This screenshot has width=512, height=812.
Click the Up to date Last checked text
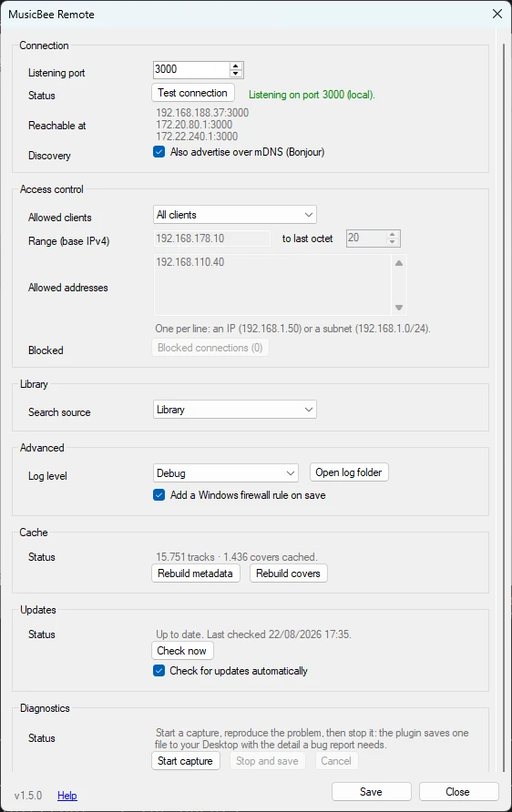tap(253, 634)
